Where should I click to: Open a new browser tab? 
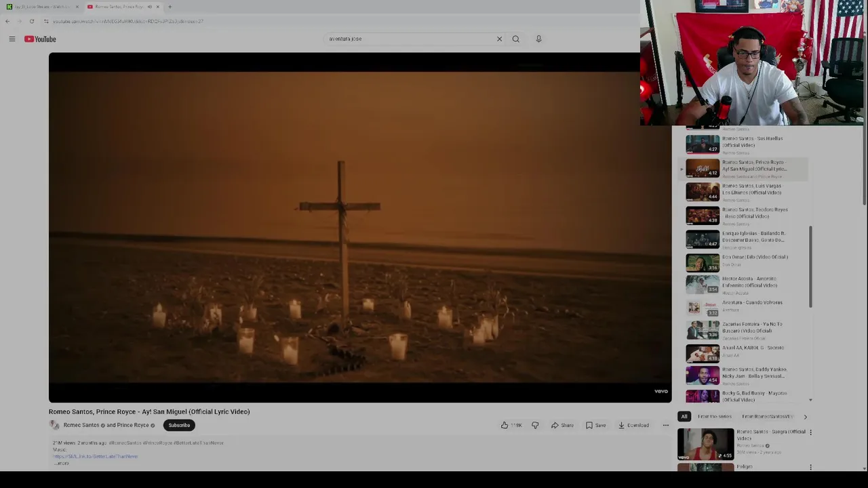click(x=170, y=7)
